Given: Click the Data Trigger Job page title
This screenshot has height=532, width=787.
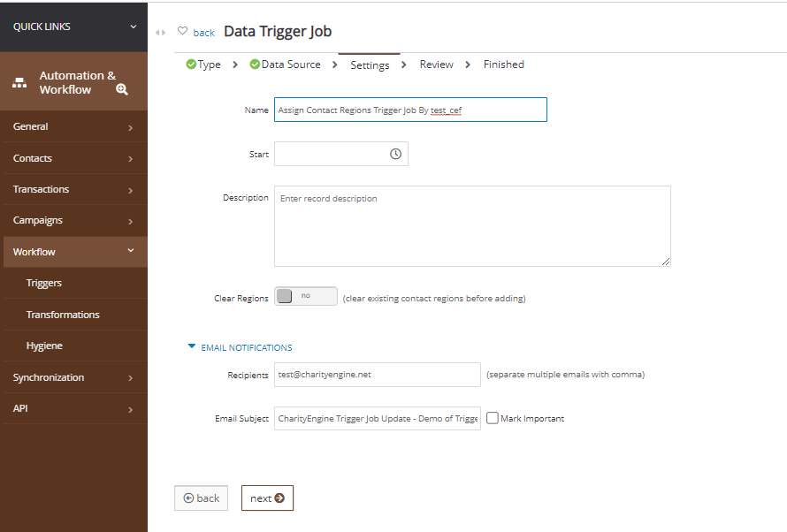Looking at the screenshot, I should click(x=278, y=32).
